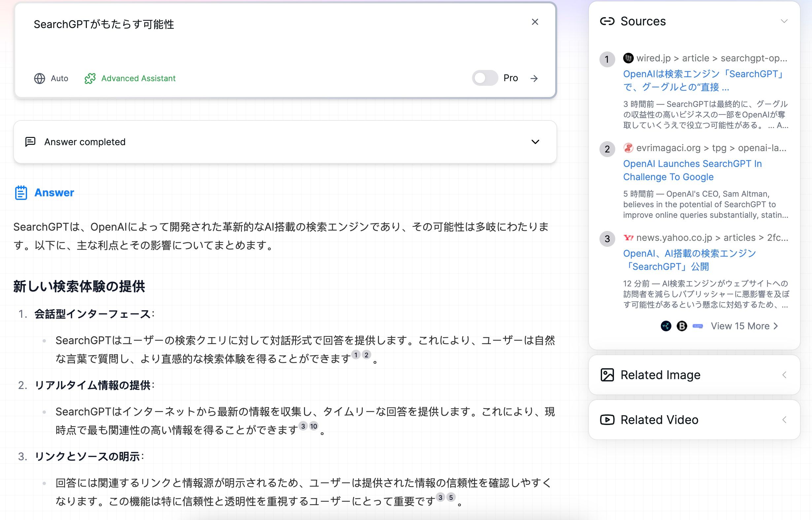Click the Related Video title text
This screenshot has width=812, height=520.
[659, 420]
